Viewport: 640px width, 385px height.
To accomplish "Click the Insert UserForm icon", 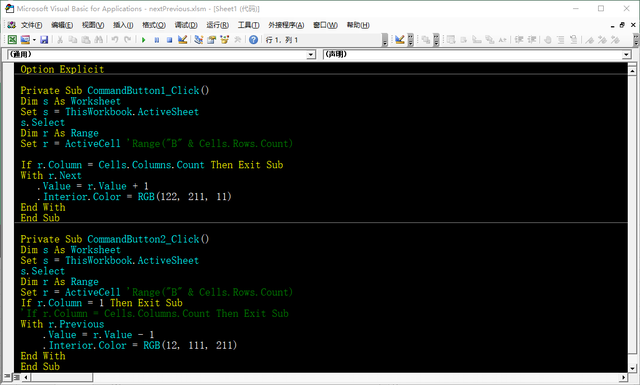I will pos(25,40).
